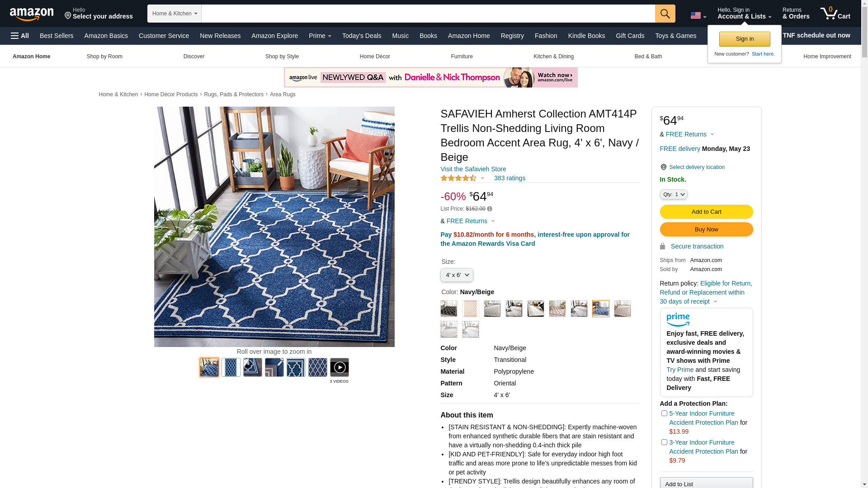The image size is (868, 488).
Task: Open the Size 4' x 6' dropdown
Action: click(457, 275)
